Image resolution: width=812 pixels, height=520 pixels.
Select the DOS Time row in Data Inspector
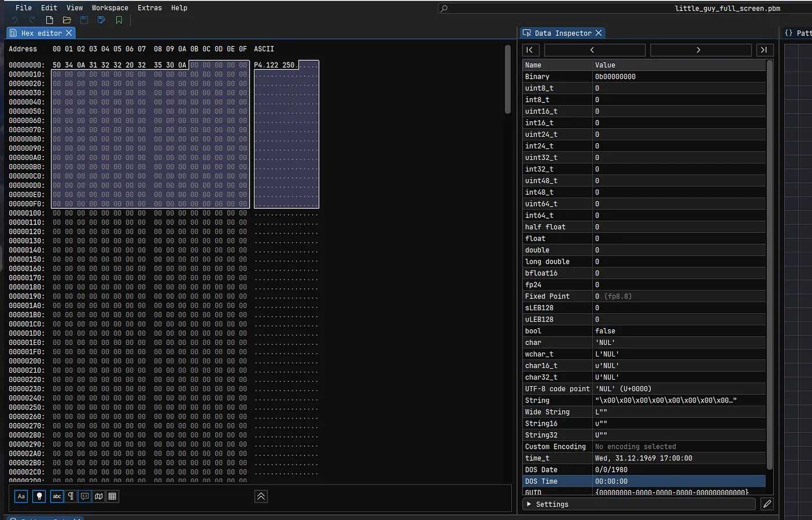pos(644,481)
